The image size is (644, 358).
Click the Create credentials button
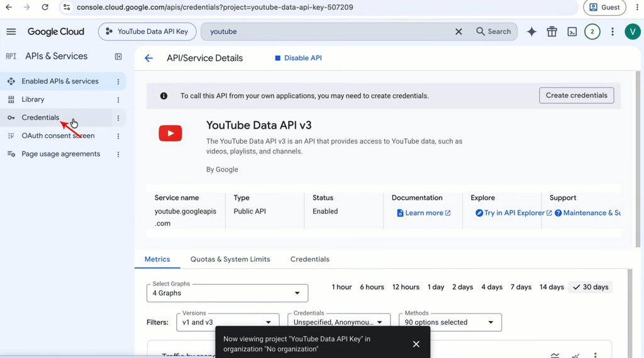pyautogui.click(x=576, y=95)
